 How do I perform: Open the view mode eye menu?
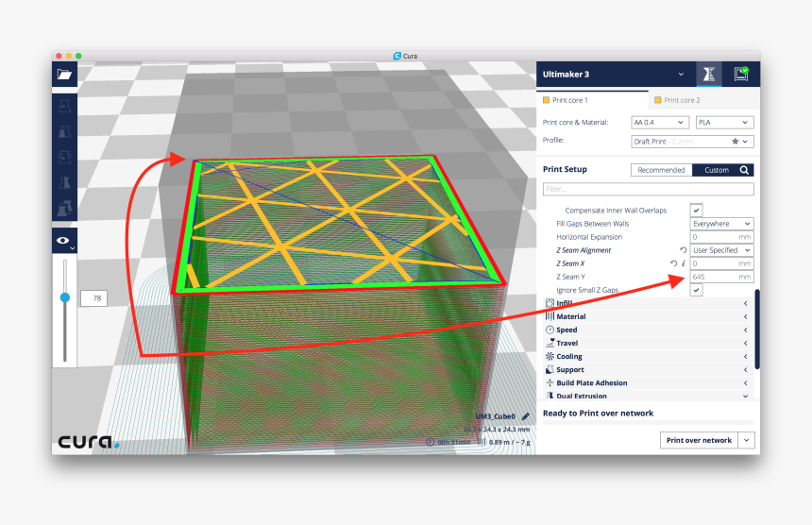[x=64, y=241]
